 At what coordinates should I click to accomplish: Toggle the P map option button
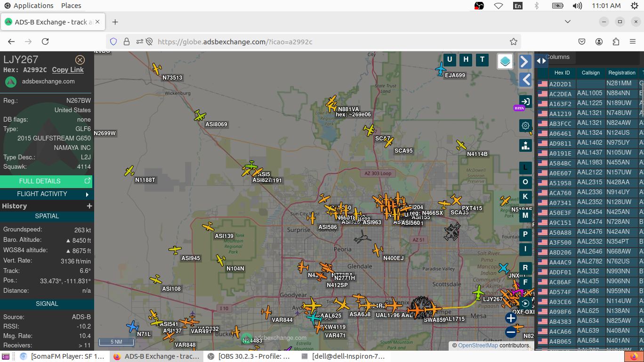pyautogui.click(x=525, y=234)
